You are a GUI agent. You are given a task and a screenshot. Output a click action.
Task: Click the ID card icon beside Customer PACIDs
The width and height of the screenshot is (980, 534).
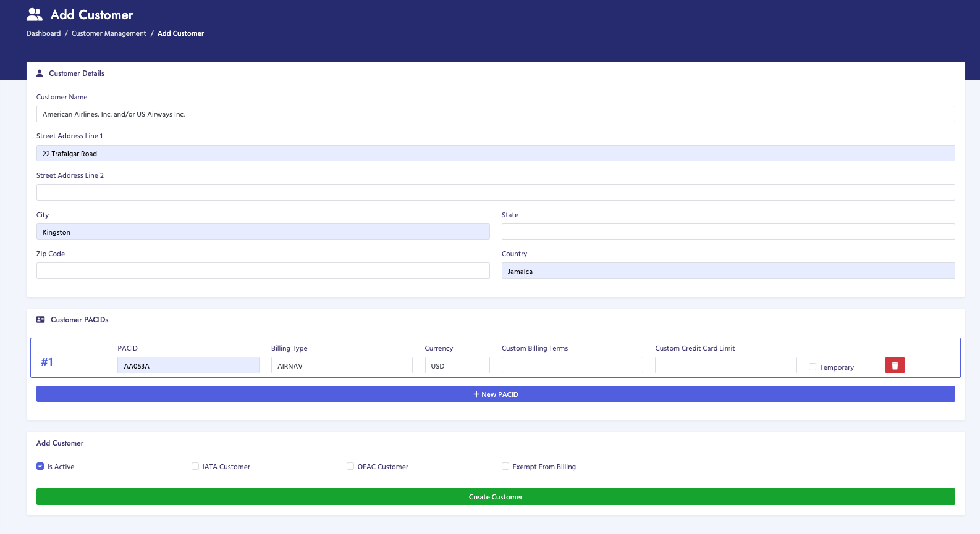tap(41, 320)
